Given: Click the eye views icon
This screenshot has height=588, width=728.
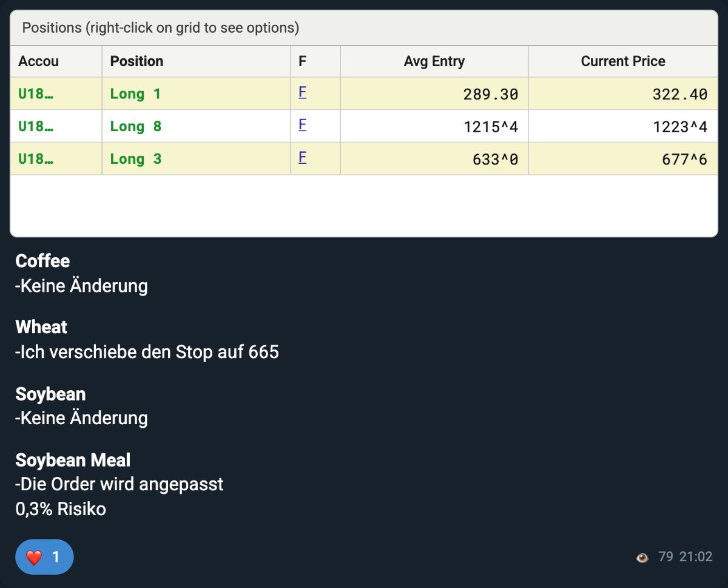Looking at the screenshot, I should click(x=642, y=557).
